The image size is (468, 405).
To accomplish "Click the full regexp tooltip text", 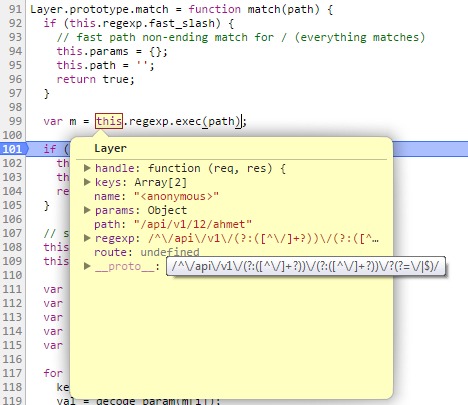I will pos(305,267).
